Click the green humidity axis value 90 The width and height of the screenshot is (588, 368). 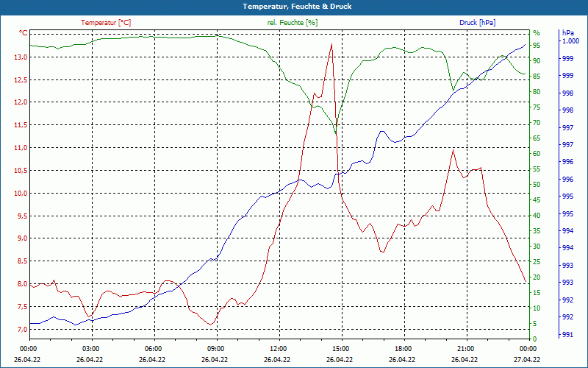[537, 61]
